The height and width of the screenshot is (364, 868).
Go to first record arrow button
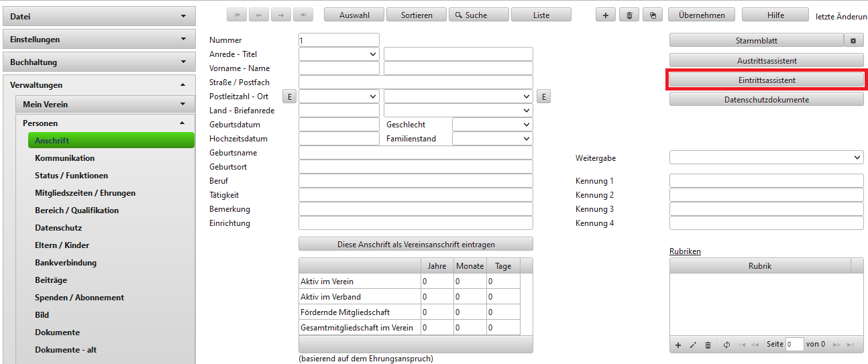point(237,15)
